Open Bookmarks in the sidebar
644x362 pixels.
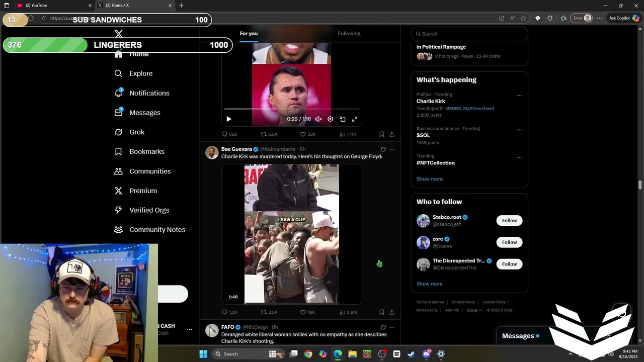(139, 151)
